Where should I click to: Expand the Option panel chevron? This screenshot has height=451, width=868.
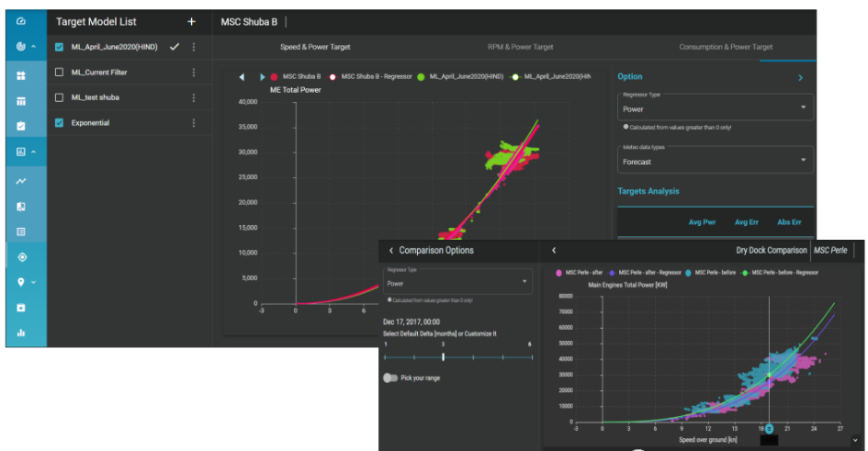(800, 78)
